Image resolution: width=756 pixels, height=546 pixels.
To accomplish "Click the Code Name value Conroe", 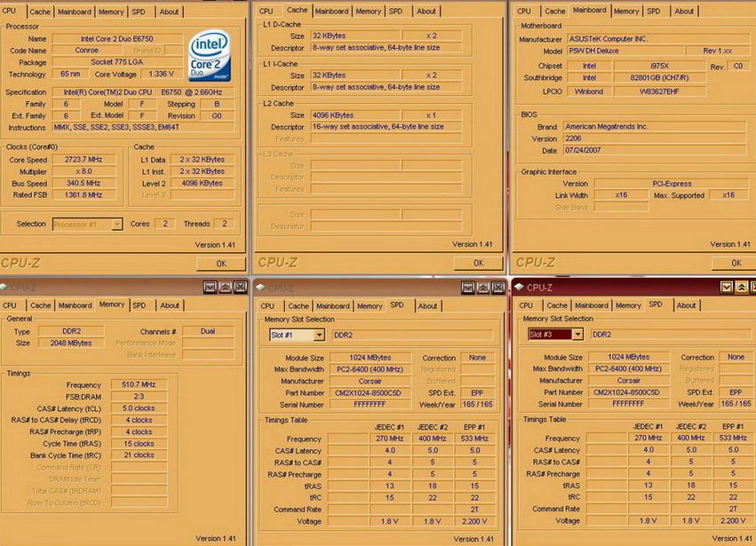I will 87,50.
